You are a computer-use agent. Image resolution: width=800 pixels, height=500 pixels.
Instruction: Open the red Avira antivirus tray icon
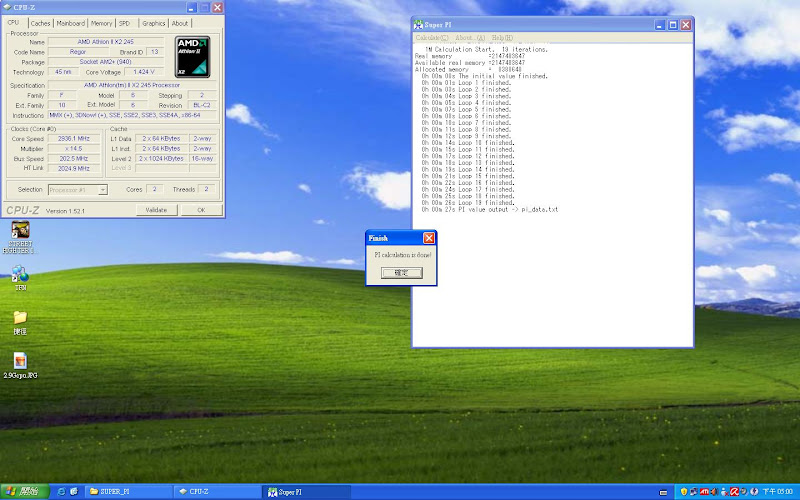pos(734,491)
